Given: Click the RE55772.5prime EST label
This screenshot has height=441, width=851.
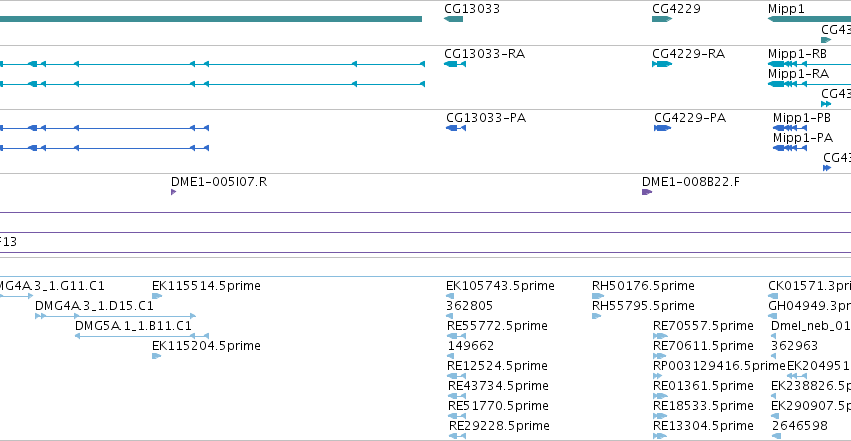Looking at the screenshot, I should tap(497, 325).
